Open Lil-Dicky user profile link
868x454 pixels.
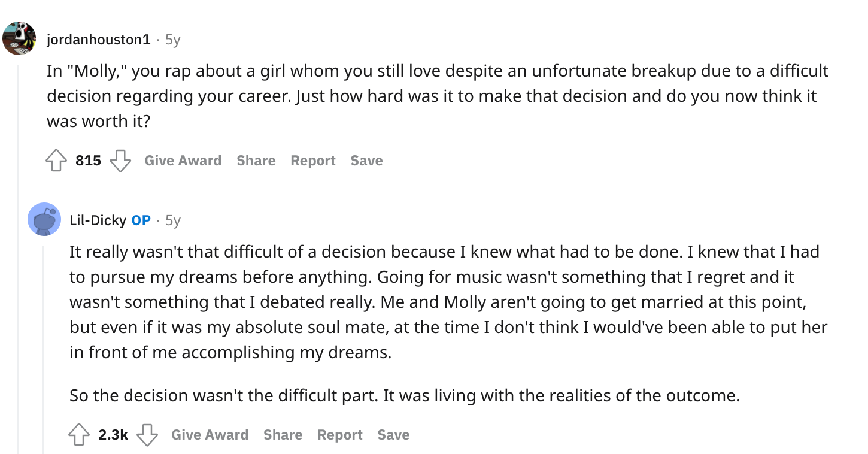click(98, 220)
